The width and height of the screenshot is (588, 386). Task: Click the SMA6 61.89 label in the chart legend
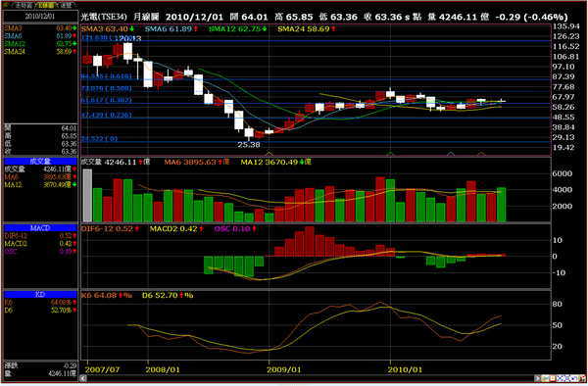tap(169, 28)
